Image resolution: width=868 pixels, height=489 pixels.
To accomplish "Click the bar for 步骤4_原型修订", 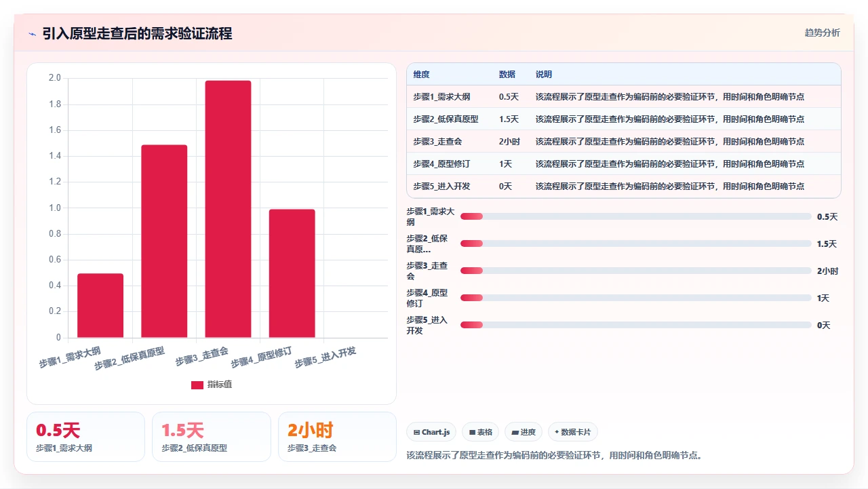I will pyautogui.click(x=292, y=273).
